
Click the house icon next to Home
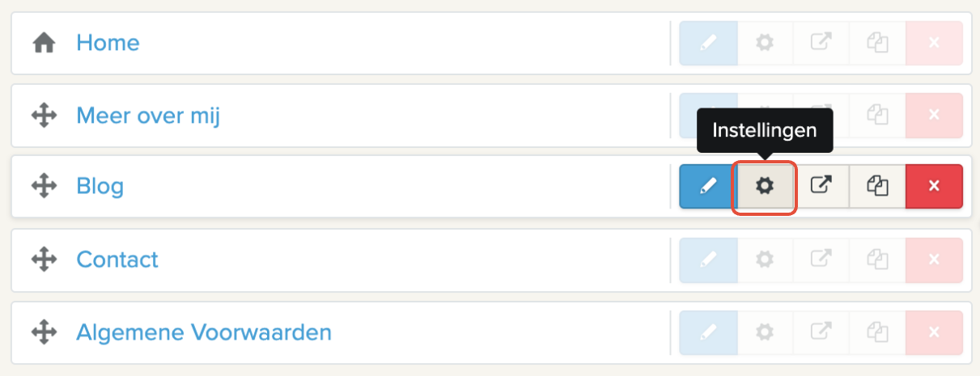(44, 43)
